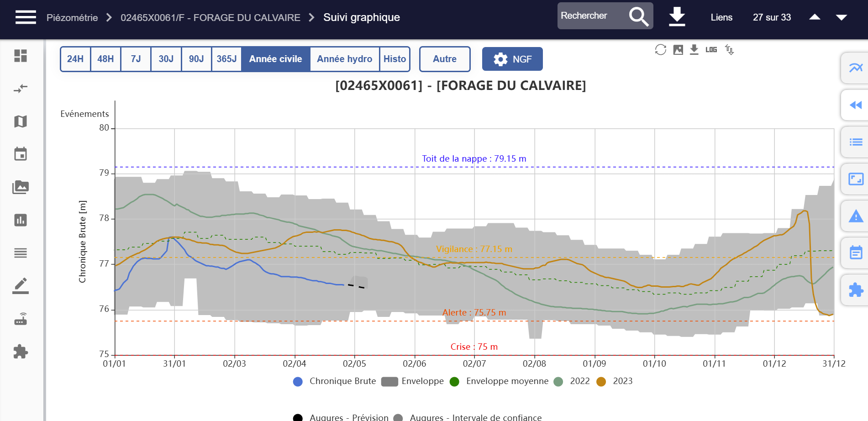868x421 pixels.
Task: Click the bar chart sidebar icon
Action: (x=21, y=220)
